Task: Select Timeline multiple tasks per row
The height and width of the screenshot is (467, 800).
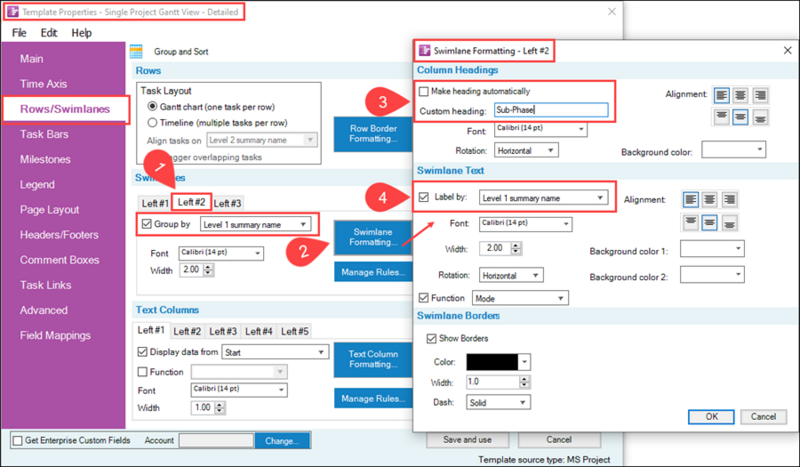Action: (152, 122)
